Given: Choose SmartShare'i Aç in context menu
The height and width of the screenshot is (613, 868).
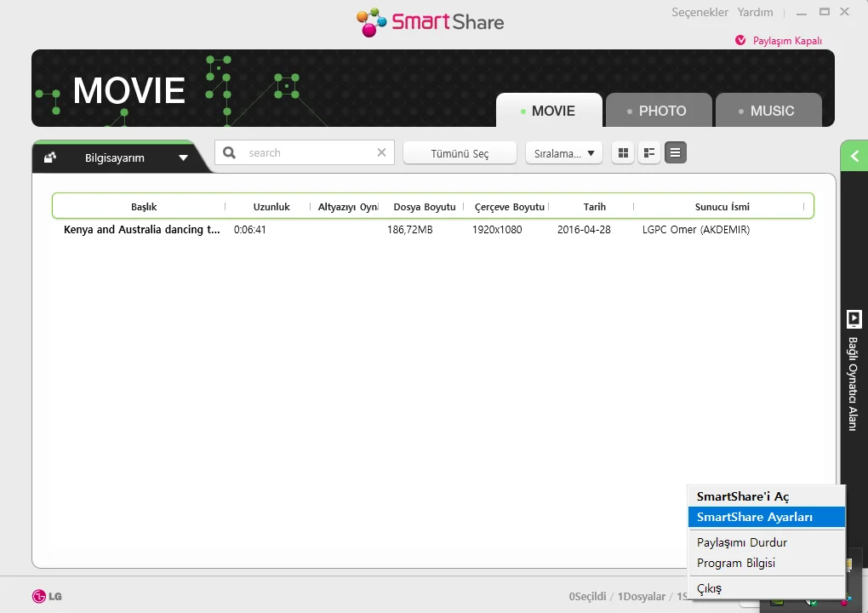Looking at the screenshot, I should pos(767,496).
